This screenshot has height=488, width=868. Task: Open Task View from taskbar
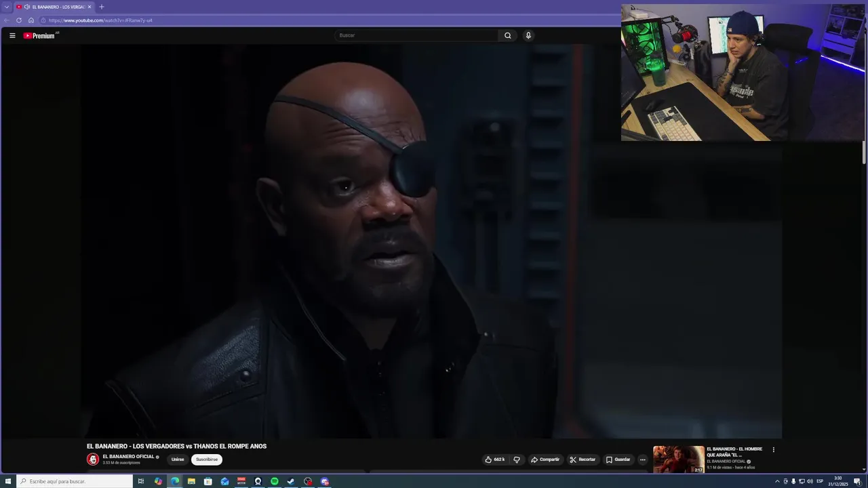(141, 481)
